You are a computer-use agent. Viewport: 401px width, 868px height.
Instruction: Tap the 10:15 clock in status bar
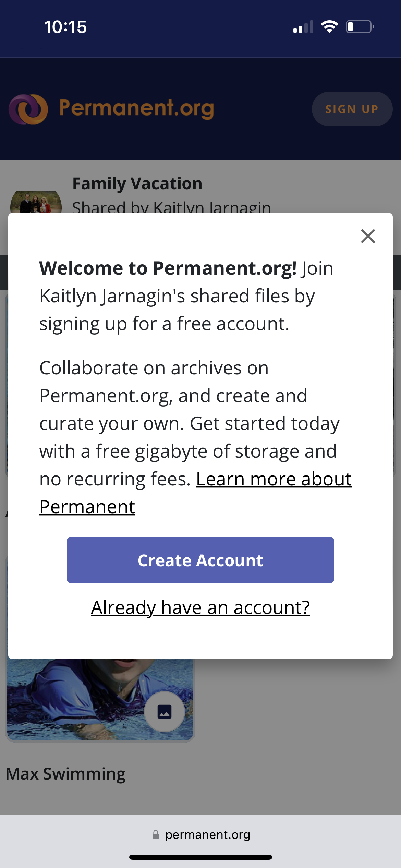pyautogui.click(x=65, y=27)
